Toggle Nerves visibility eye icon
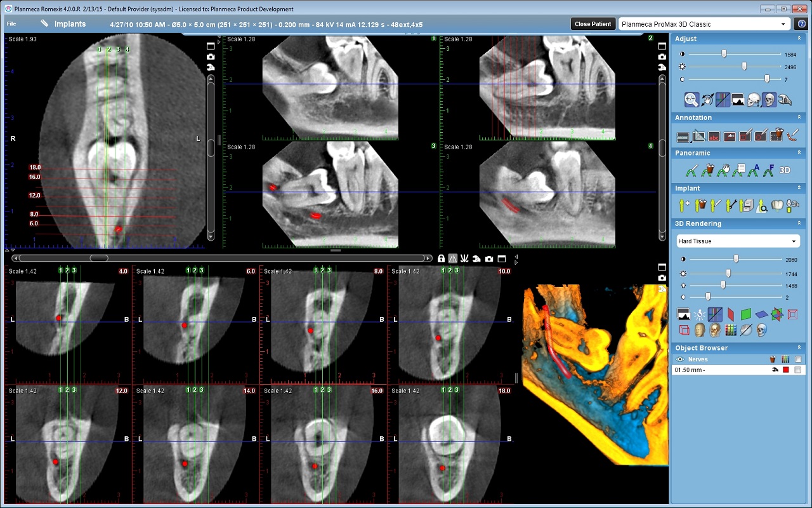The image size is (812, 508). (x=679, y=359)
